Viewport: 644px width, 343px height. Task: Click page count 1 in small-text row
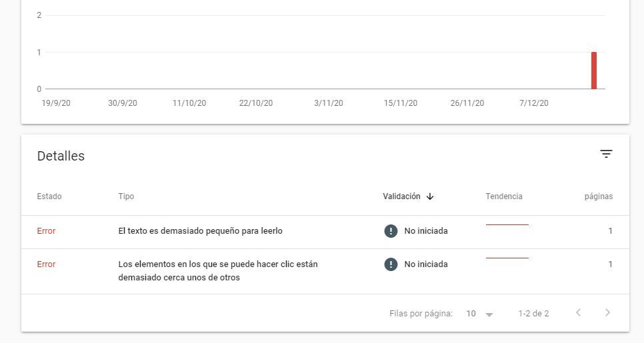click(x=610, y=231)
